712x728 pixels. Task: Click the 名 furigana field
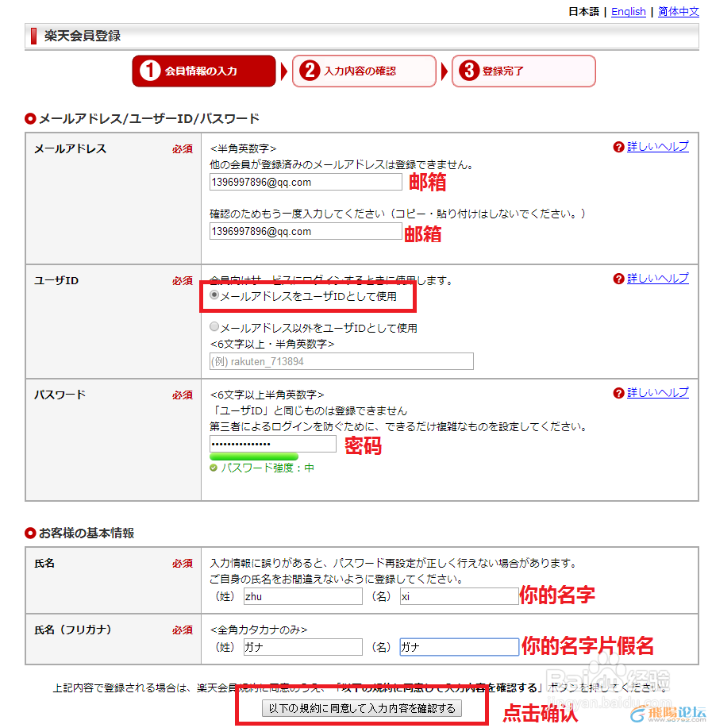(x=460, y=647)
